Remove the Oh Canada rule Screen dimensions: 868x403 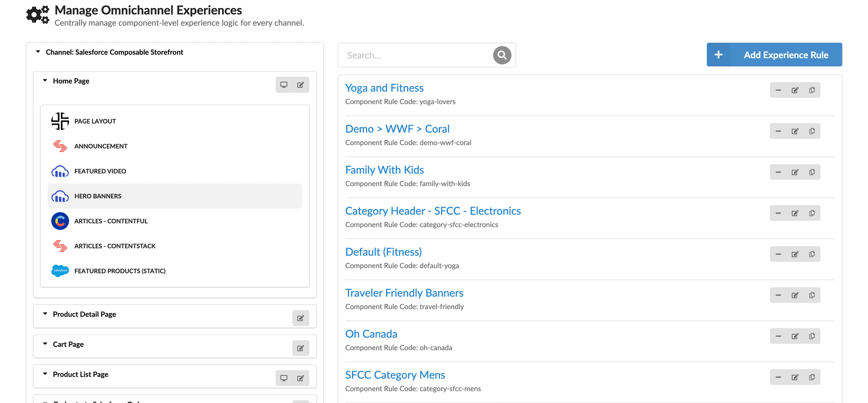(778, 336)
